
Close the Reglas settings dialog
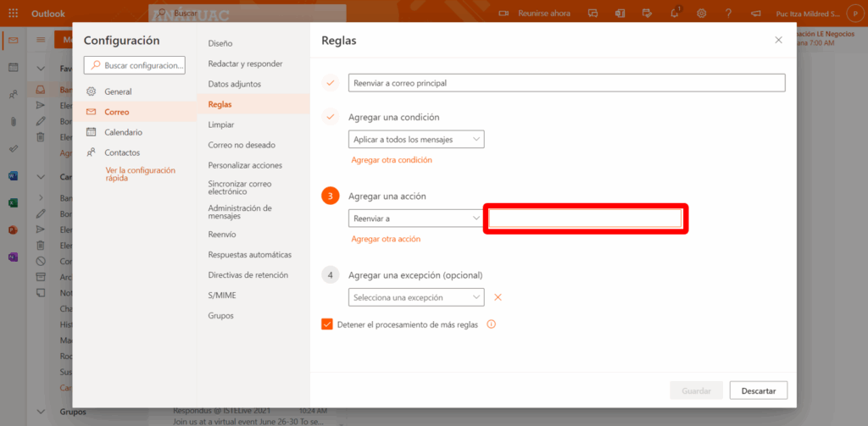[x=778, y=40]
